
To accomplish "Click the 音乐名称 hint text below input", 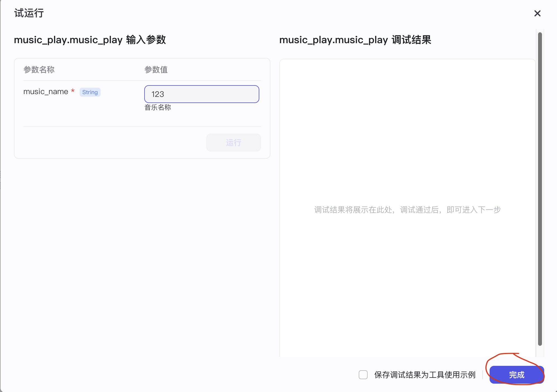I will click(158, 107).
